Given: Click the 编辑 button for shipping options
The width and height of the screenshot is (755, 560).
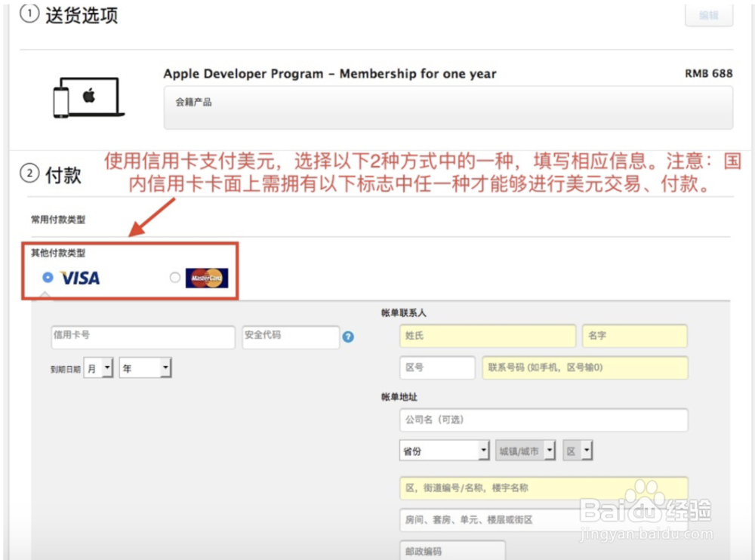Looking at the screenshot, I should point(709,15).
